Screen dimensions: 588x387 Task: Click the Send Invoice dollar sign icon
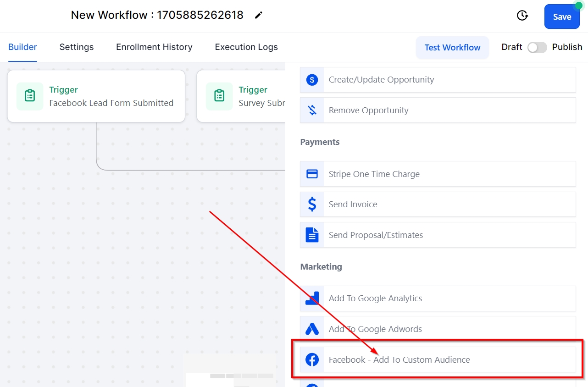pyautogui.click(x=312, y=205)
